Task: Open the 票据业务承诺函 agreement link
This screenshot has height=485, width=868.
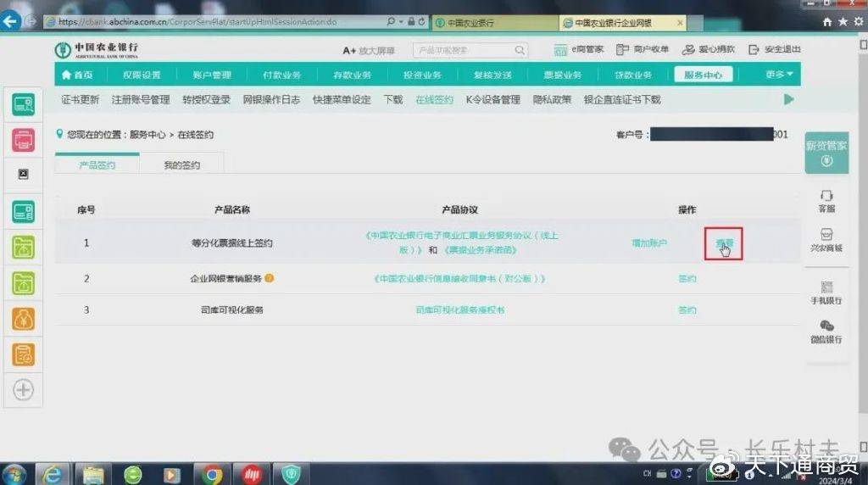Action: pyautogui.click(x=481, y=250)
